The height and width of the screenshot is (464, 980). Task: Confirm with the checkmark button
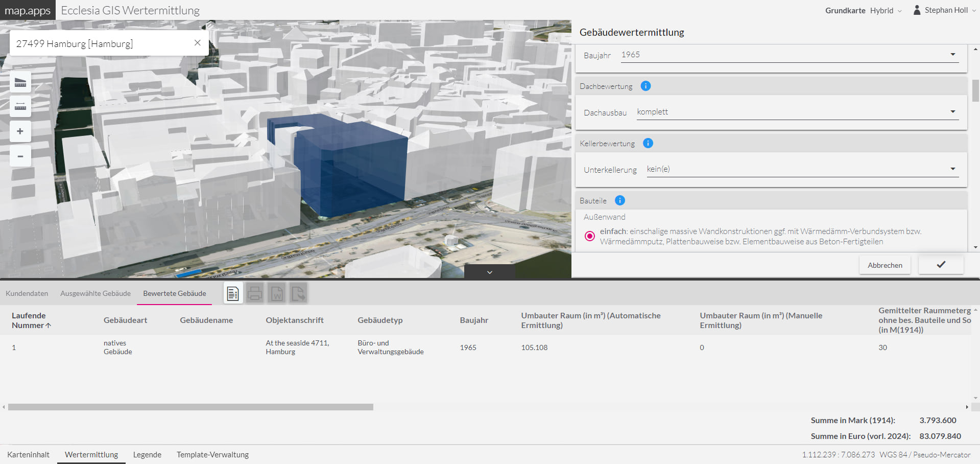click(940, 265)
